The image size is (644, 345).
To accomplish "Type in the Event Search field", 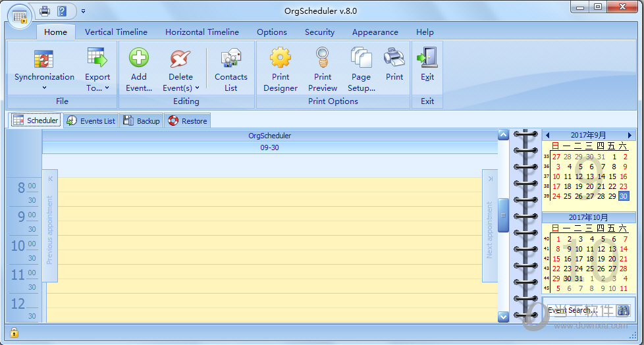I will click(x=576, y=310).
